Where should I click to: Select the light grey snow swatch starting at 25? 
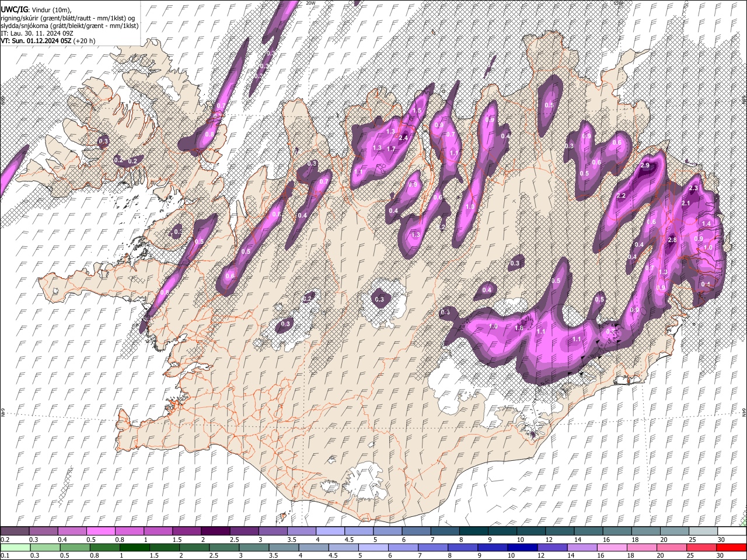pyautogui.click(x=703, y=531)
